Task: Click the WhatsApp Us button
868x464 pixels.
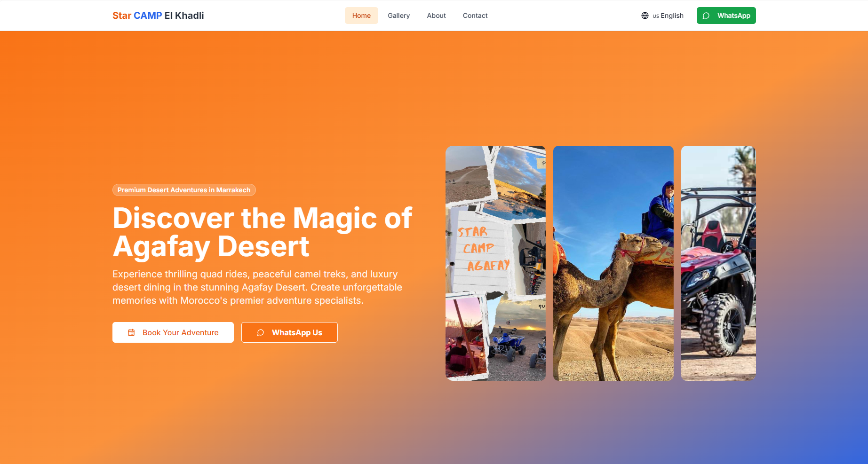Action: pos(289,332)
